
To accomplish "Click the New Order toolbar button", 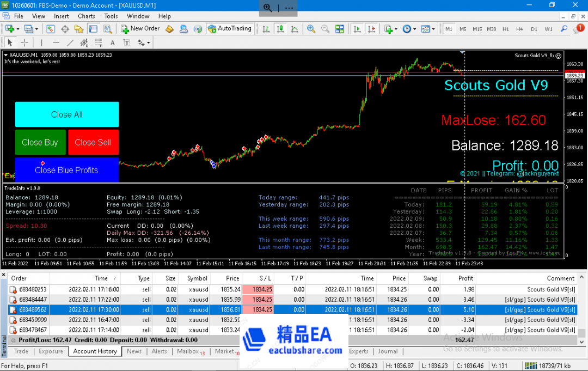I will point(140,29).
